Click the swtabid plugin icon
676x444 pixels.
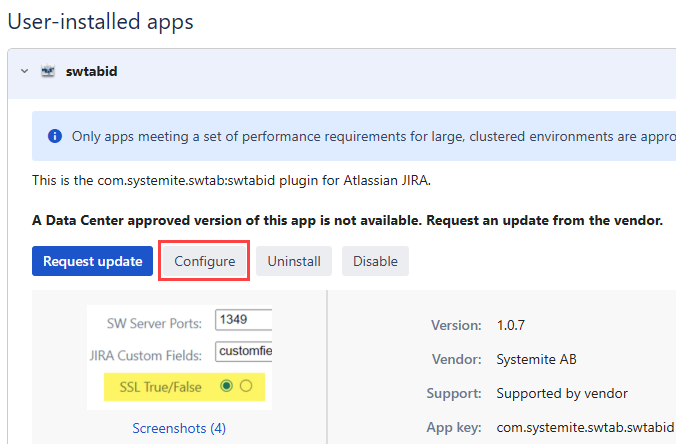(48, 71)
